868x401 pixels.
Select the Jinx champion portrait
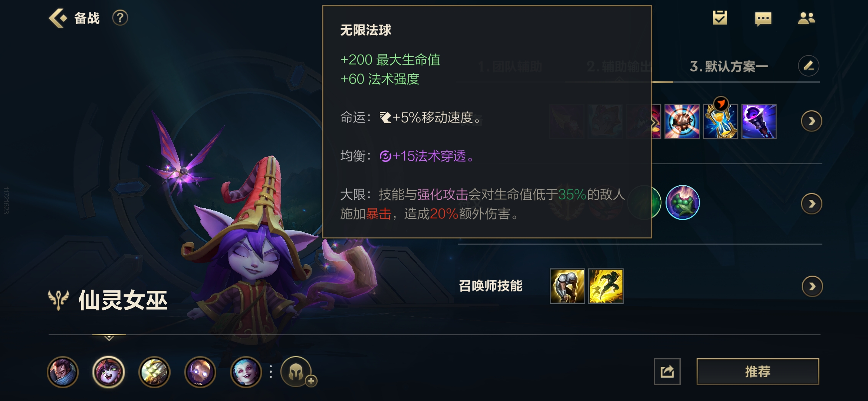click(246, 372)
